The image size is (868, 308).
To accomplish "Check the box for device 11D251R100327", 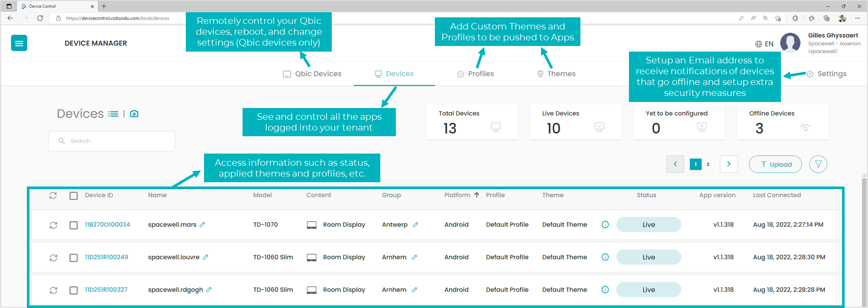I will (74, 290).
